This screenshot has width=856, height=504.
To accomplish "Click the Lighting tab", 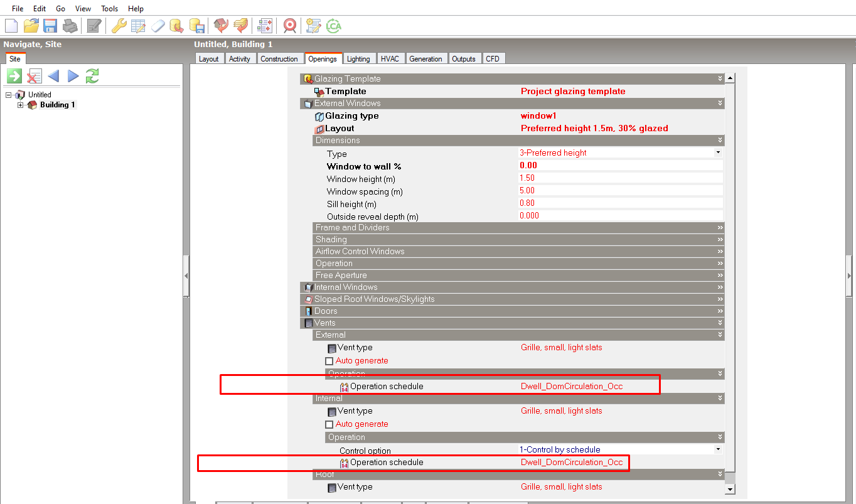I will (x=358, y=58).
